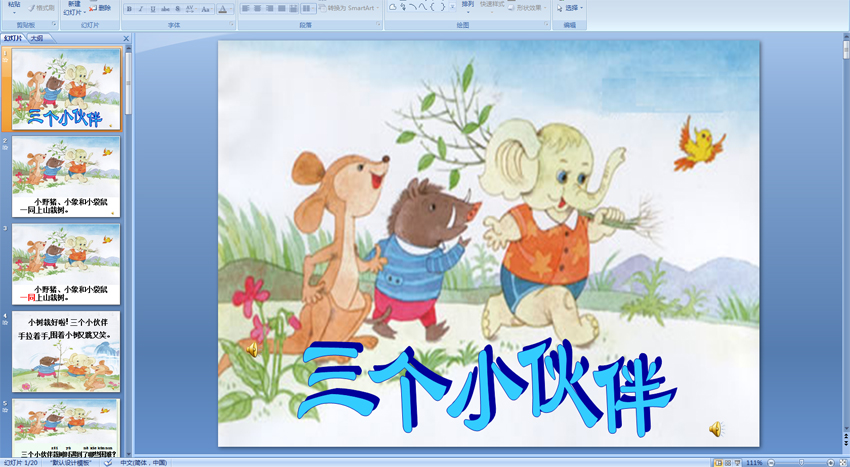Viewport: 850px width, 467px height.
Task: Click the main editor vertical scrollbar thumb
Action: pos(846,49)
